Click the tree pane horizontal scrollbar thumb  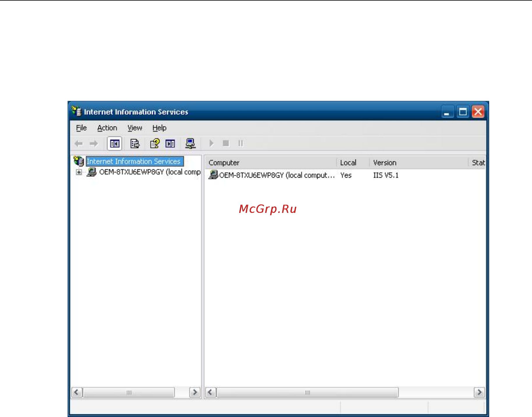(x=129, y=392)
